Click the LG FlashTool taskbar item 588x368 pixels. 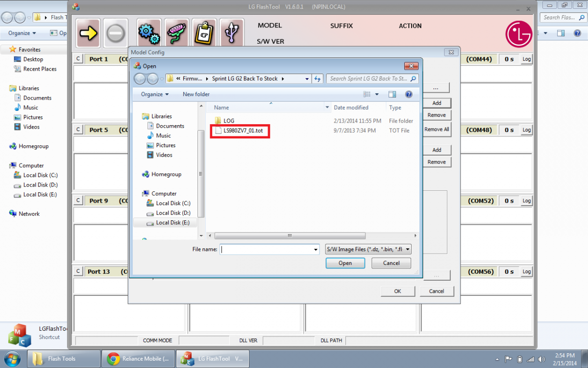[213, 359]
